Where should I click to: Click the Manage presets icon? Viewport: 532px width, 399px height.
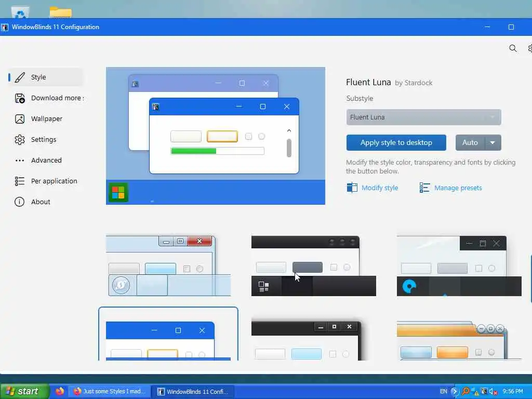click(x=424, y=188)
